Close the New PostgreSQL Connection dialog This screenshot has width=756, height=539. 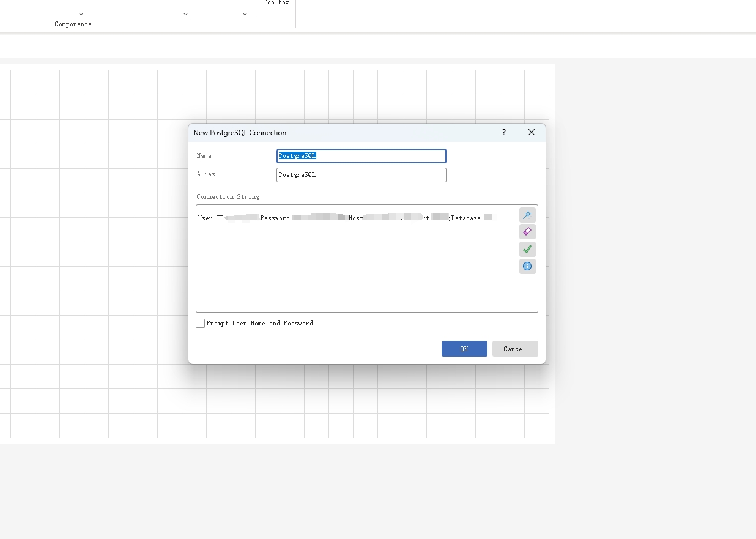tap(532, 132)
